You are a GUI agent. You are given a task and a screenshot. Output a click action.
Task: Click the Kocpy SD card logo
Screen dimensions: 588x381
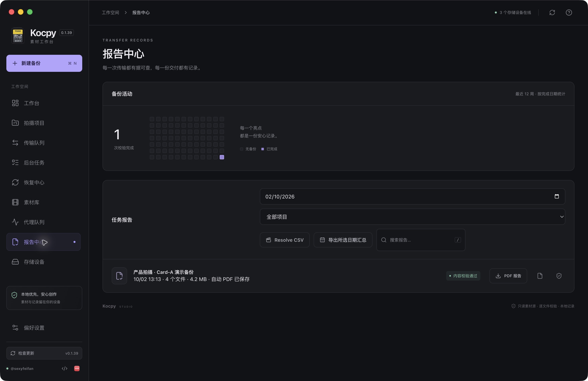[18, 36]
